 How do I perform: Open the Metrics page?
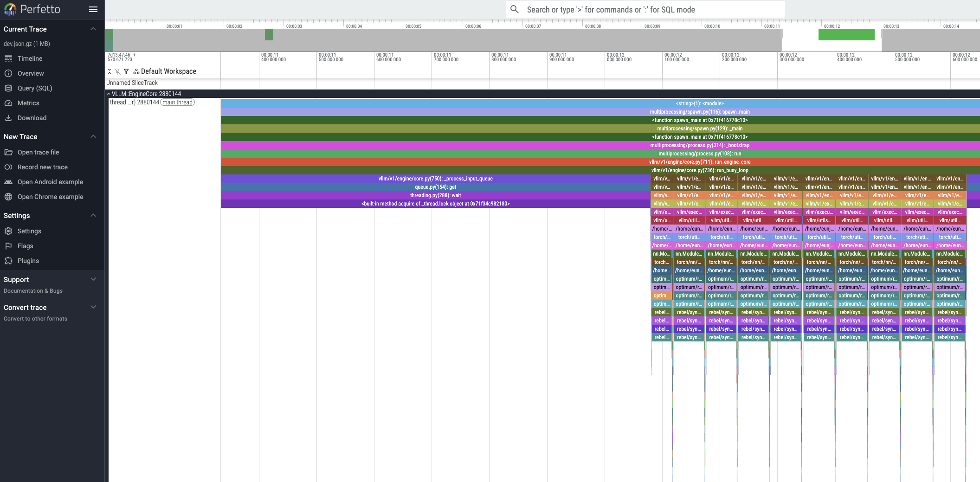(28, 103)
